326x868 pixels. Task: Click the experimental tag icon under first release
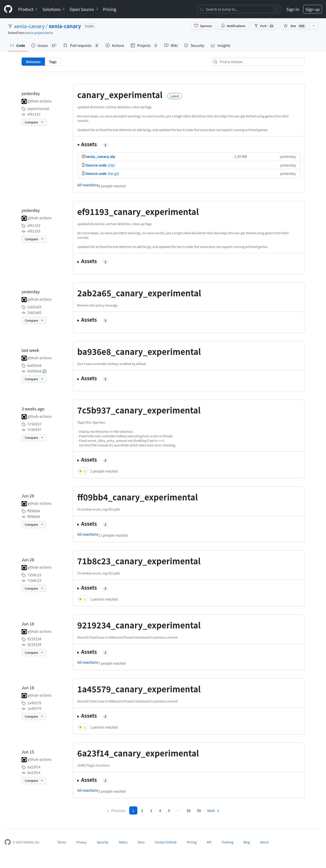click(x=24, y=109)
